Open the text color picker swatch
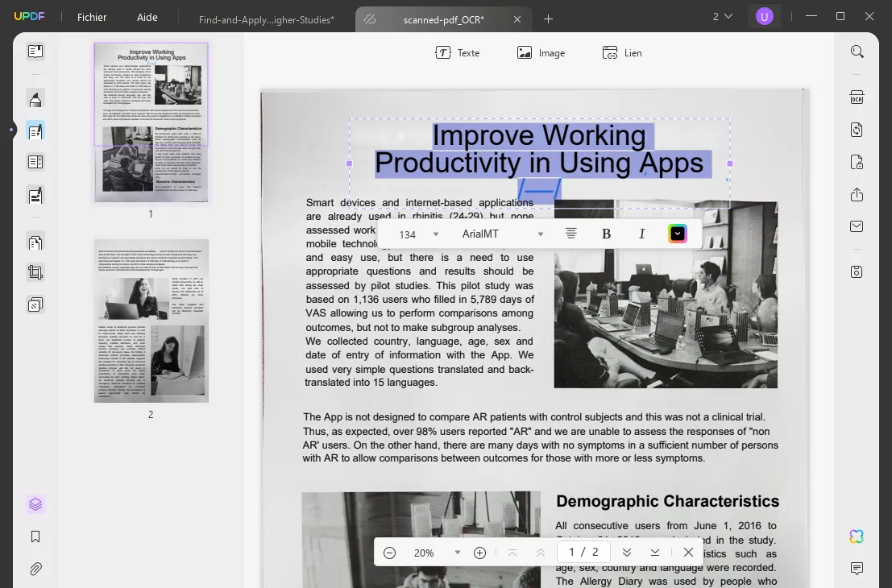The height and width of the screenshot is (588, 892). point(678,234)
